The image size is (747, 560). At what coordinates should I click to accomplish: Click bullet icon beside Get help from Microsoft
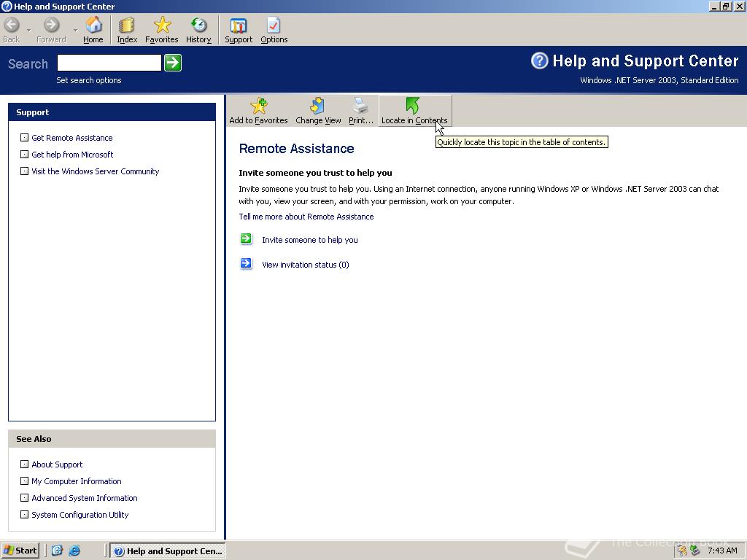click(24, 155)
